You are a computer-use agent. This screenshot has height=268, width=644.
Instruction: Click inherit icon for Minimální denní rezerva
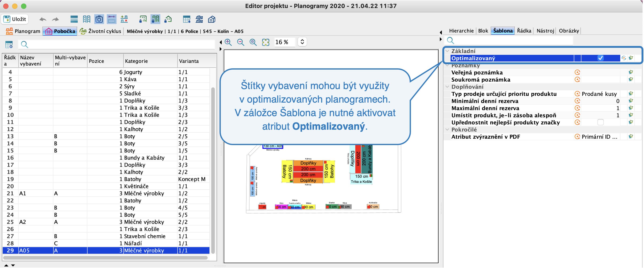[x=577, y=101]
